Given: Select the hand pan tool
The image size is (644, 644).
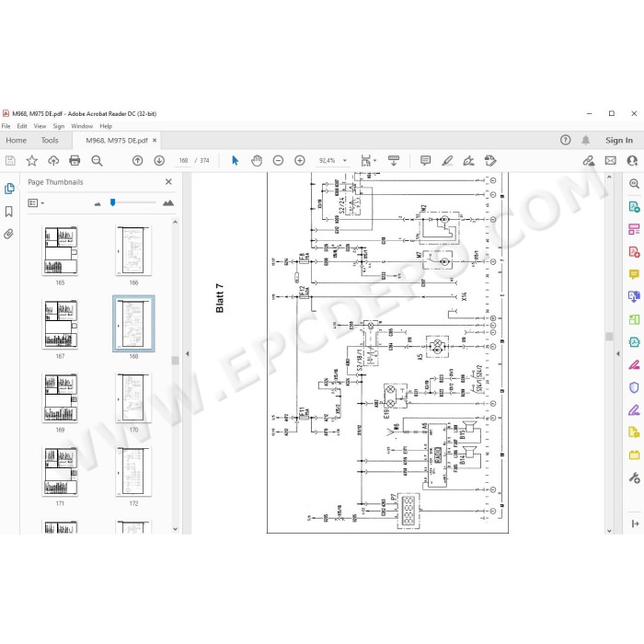Looking at the screenshot, I should 257,160.
